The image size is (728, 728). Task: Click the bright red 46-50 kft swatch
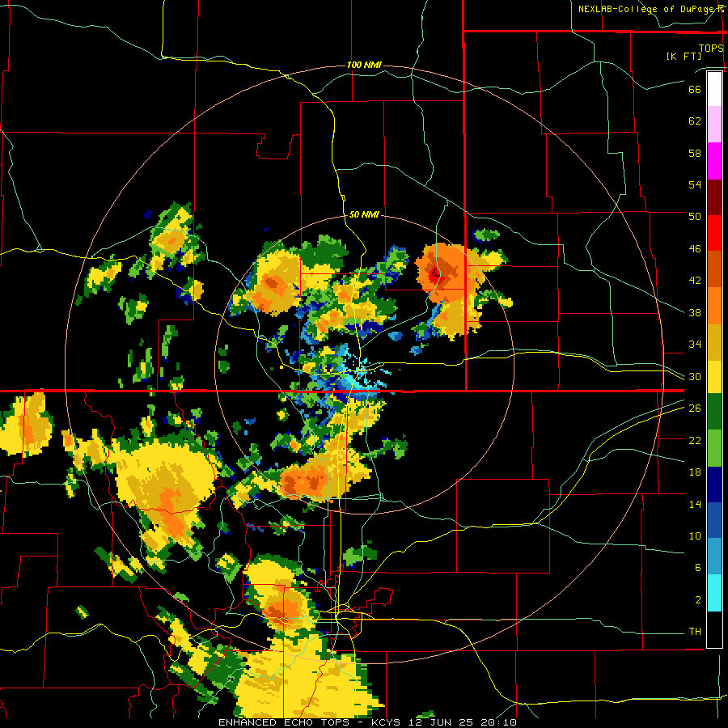click(x=714, y=233)
